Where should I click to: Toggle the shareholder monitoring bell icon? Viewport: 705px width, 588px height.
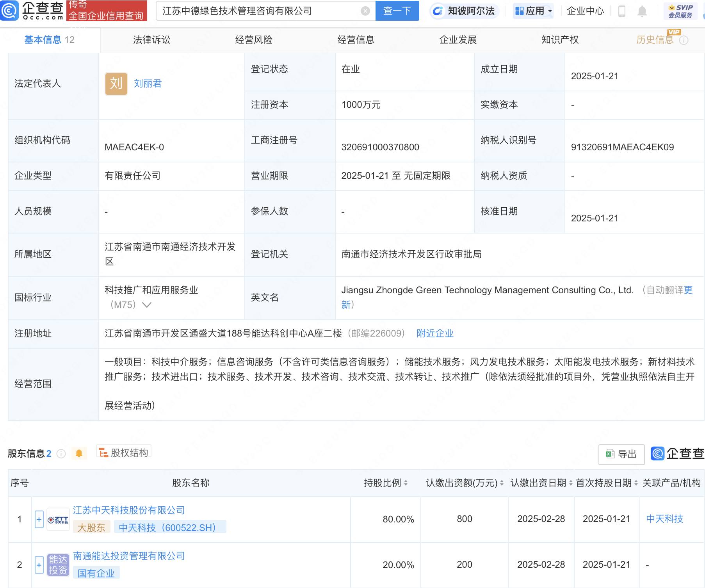coord(79,453)
